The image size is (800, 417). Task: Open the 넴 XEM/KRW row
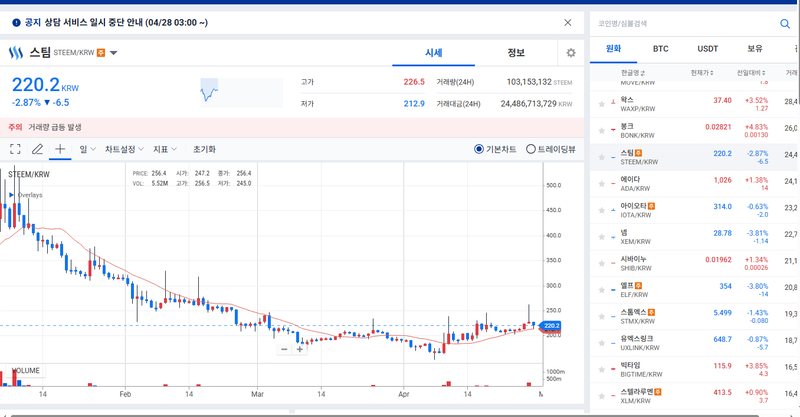pos(695,237)
